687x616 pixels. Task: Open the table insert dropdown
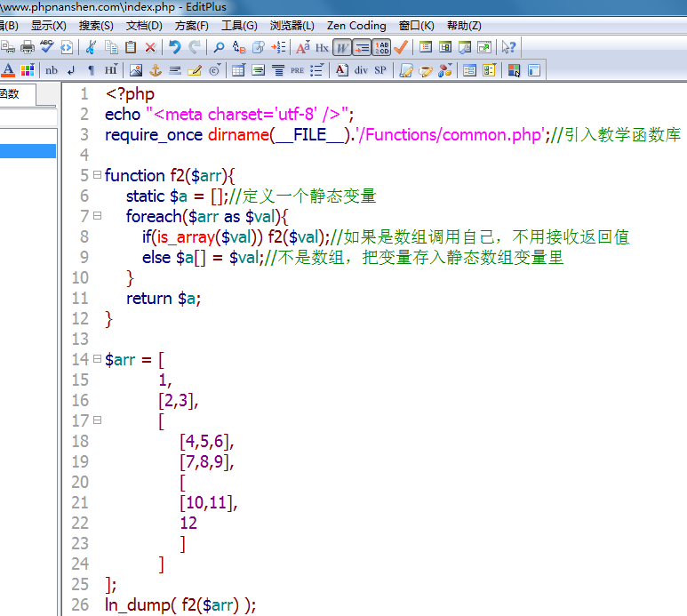click(x=238, y=70)
